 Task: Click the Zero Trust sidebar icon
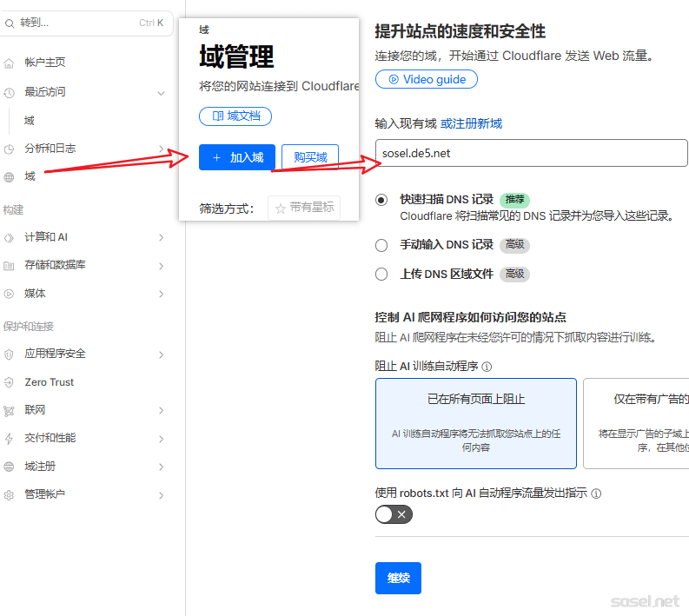point(10,382)
